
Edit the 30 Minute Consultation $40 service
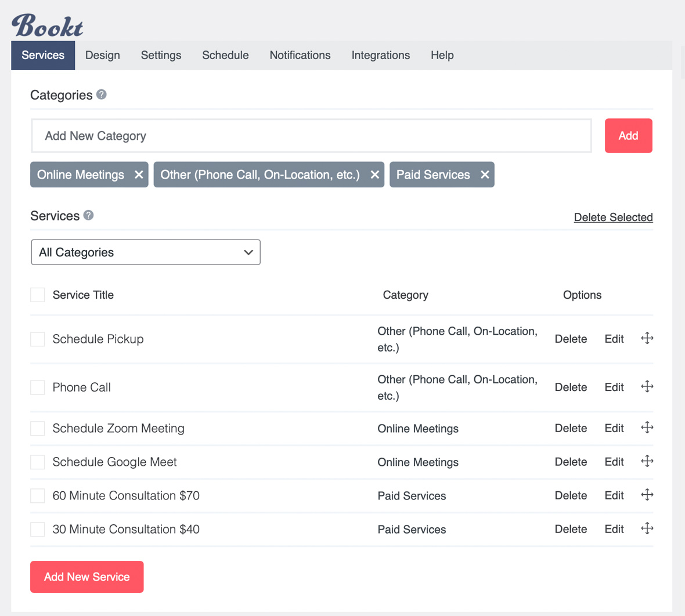[x=614, y=529]
